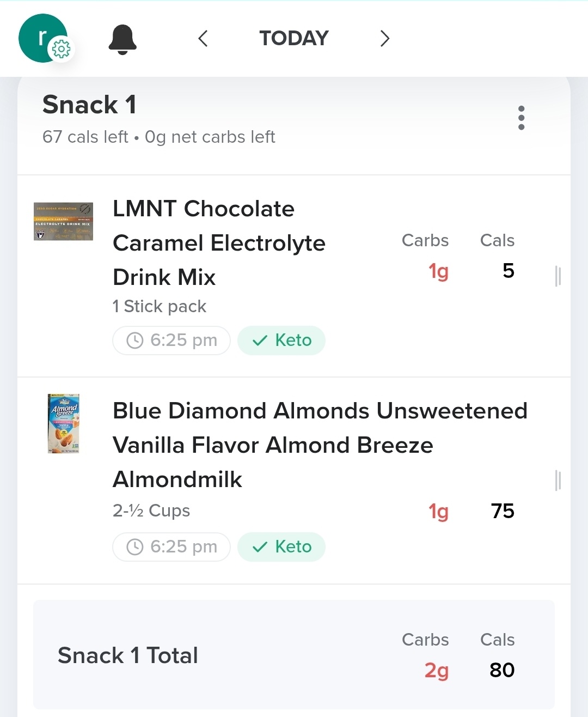Grab the drag handle beside LMNT entry
Viewport: 588px width, 717px height.
558,276
